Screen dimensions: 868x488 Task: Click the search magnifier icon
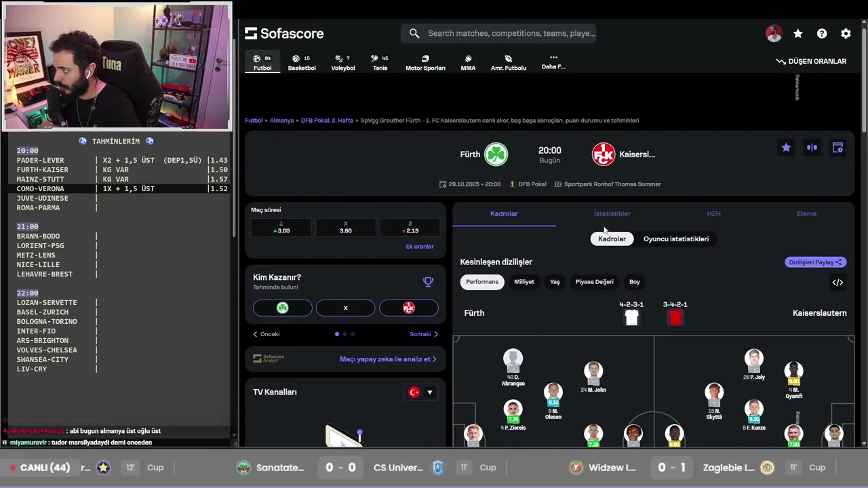pyautogui.click(x=414, y=33)
